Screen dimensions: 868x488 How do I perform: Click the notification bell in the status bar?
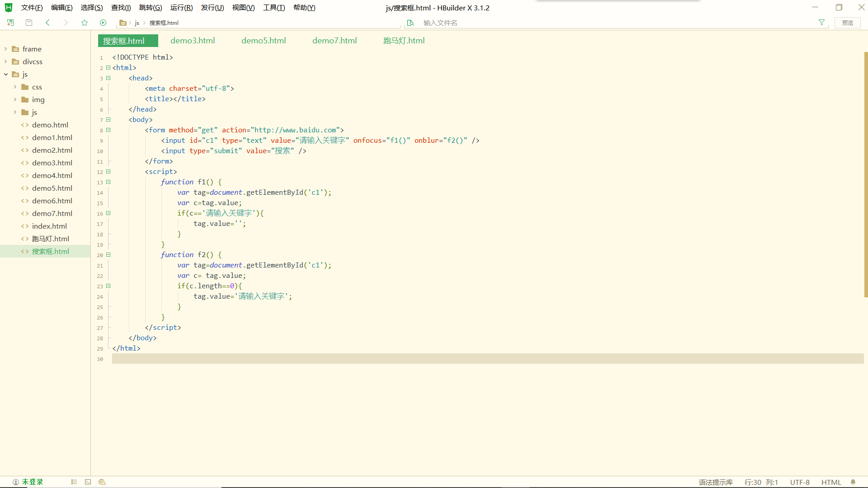pos(853,482)
